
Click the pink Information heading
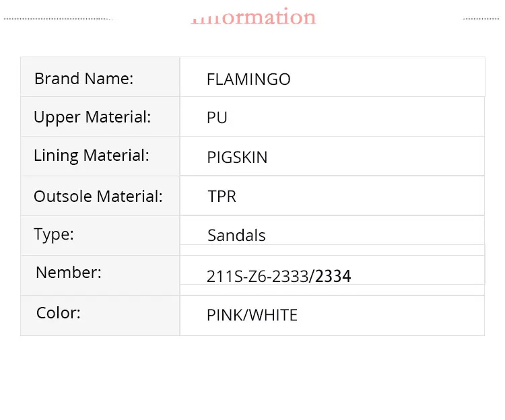point(254,17)
